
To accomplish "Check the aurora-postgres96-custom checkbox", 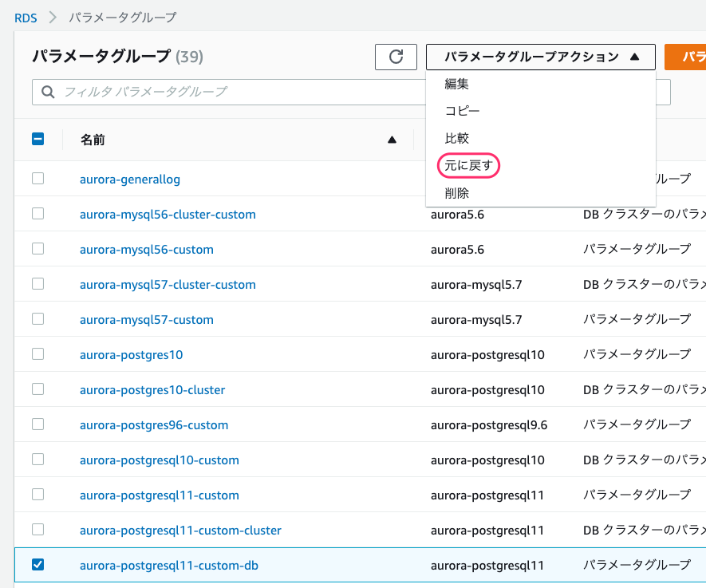I will click(37, 424).
